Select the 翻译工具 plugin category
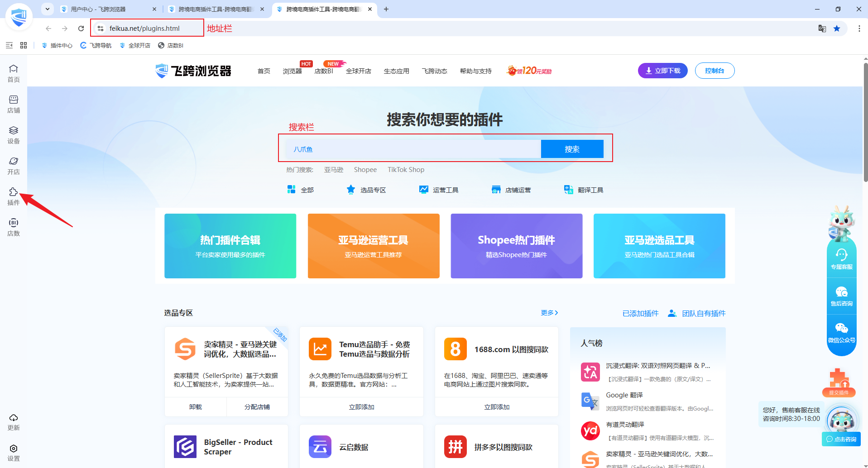Screen dimensions: 868x468 584,190
